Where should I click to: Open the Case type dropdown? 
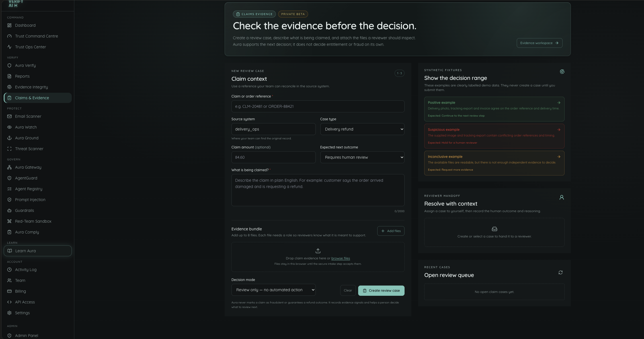pos(362,129)
